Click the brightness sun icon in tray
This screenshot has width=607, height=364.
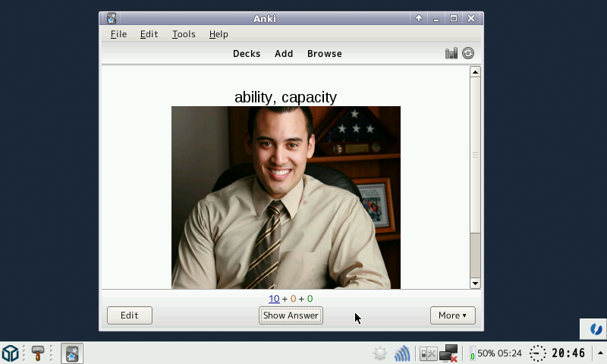380,353
